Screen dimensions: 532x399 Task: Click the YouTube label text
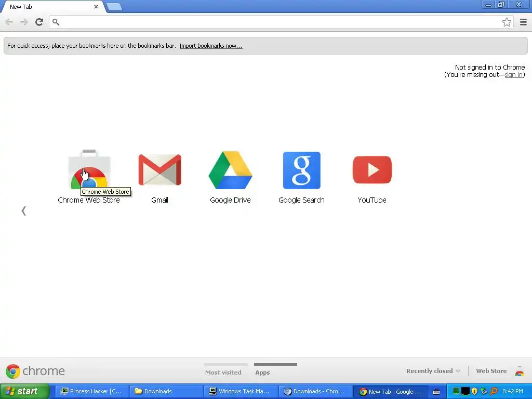(372, 200)
